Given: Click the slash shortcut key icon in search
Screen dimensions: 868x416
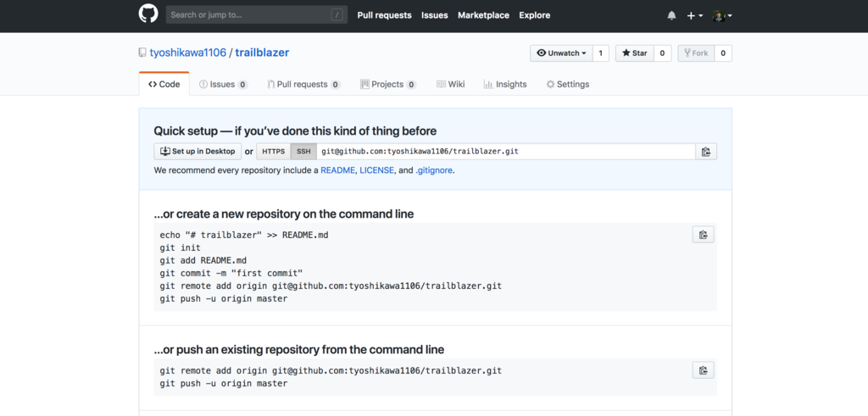Looking at the screenshot, I should pos(337,15).
